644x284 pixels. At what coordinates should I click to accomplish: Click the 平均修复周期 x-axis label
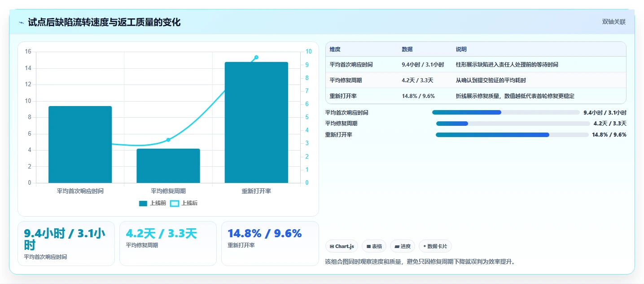tap(168, 191)
